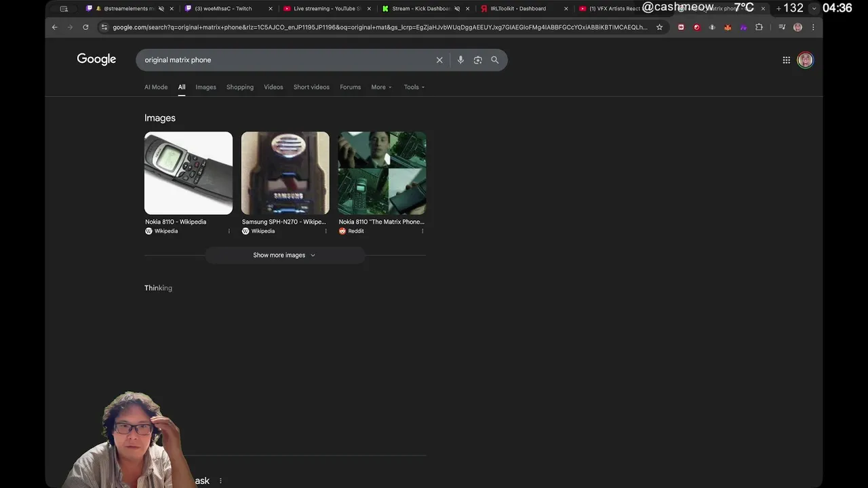Submit search with magnifier icon
Screen dimensions: 868x488
pyautogui.click(x=495, y=60)
